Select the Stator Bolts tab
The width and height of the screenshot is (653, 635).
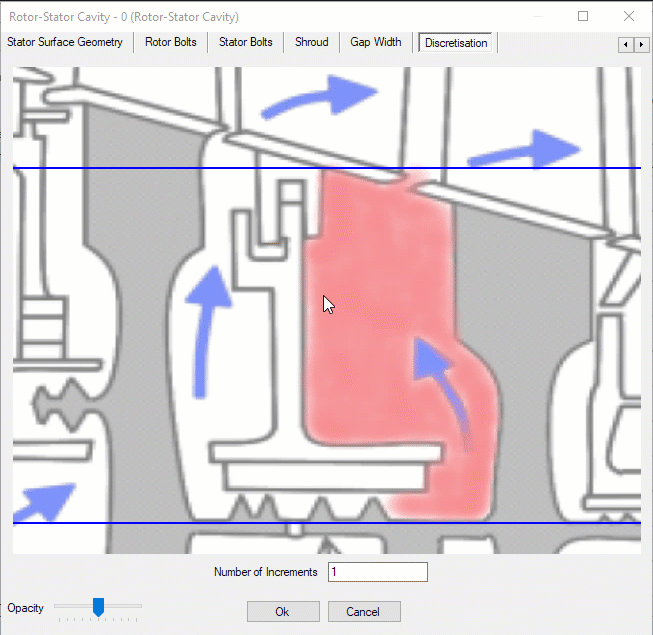coord(246,42)
